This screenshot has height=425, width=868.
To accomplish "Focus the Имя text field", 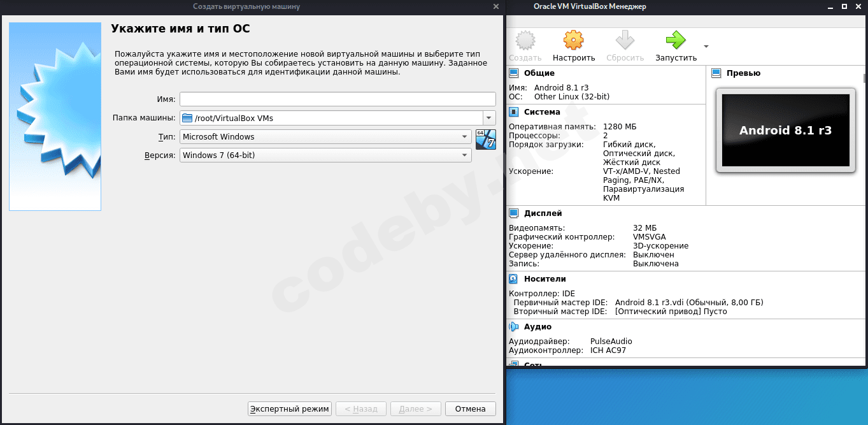I will click(338, 99).
